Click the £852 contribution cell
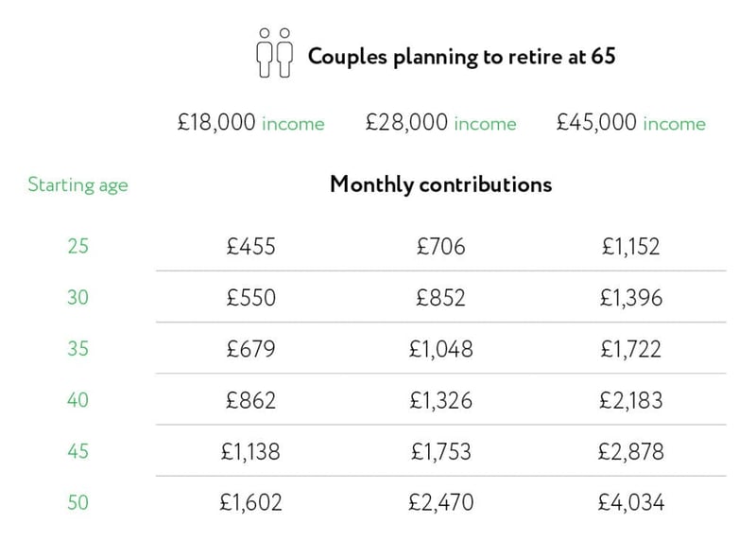This screenshot has width=756, height=541. (x=441, y=298)
